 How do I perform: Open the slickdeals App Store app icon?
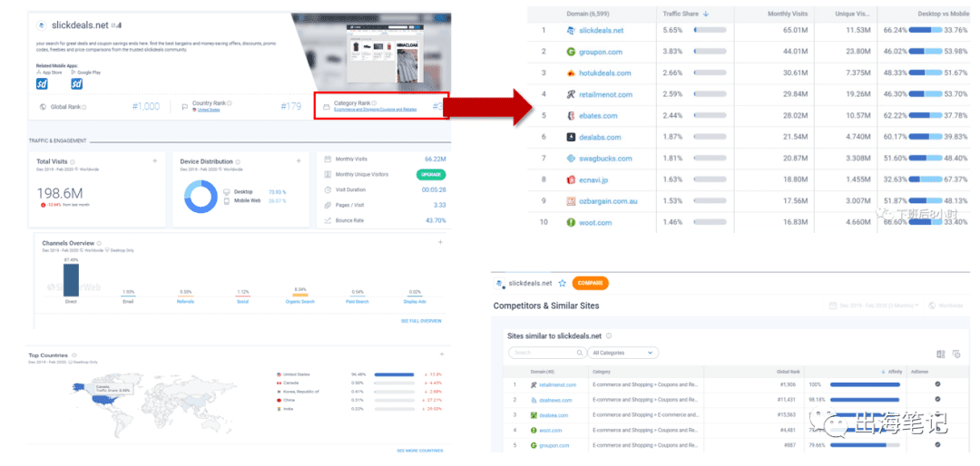coord(42,83)
